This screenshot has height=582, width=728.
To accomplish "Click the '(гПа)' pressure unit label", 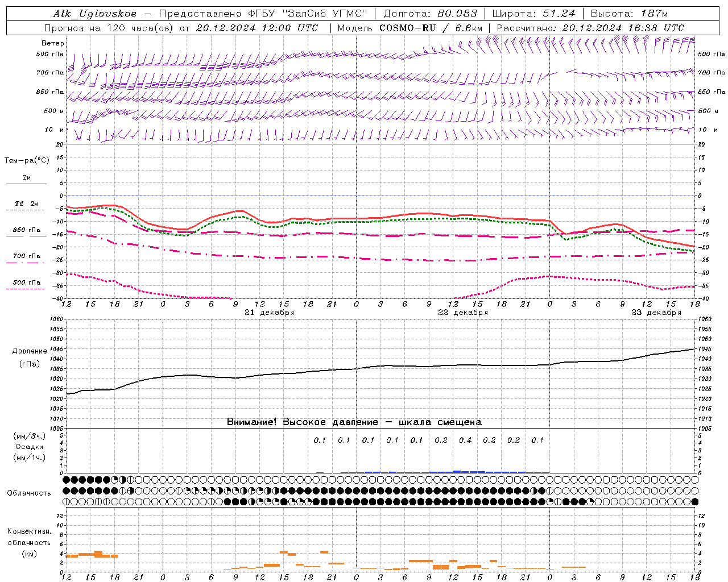I will 30,364.
